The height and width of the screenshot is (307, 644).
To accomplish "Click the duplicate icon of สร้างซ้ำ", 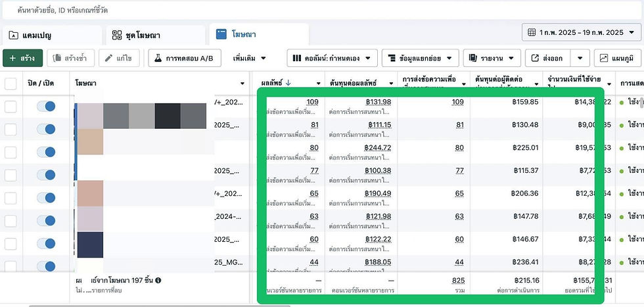I will 57,58.
